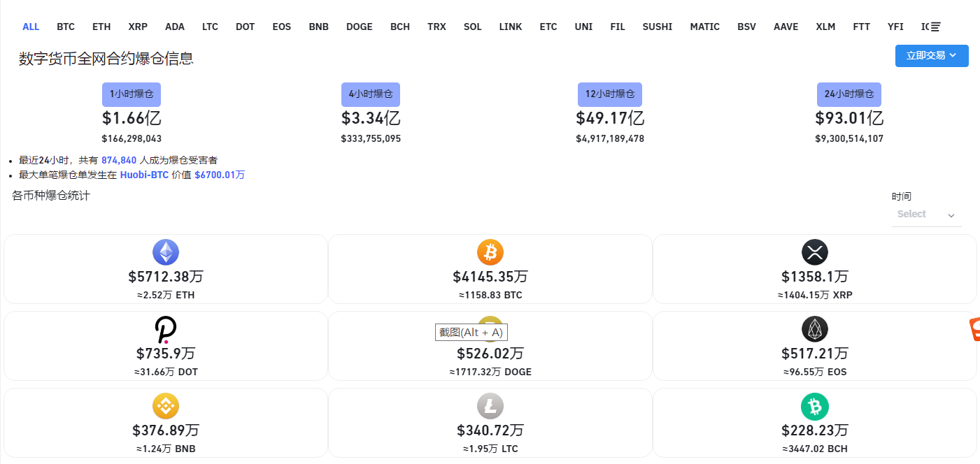The width and height of the screenshot is (980, 464).
Task: Select the 12小时爆仓 button
Action: pos(610,94)
